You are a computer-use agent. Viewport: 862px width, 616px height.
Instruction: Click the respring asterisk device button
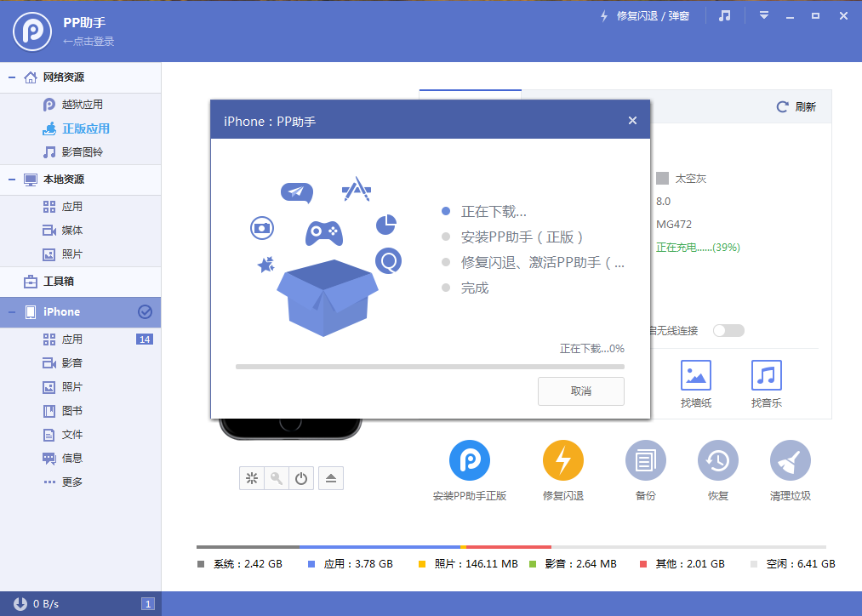pyautogui.click(x=252, y=478)
